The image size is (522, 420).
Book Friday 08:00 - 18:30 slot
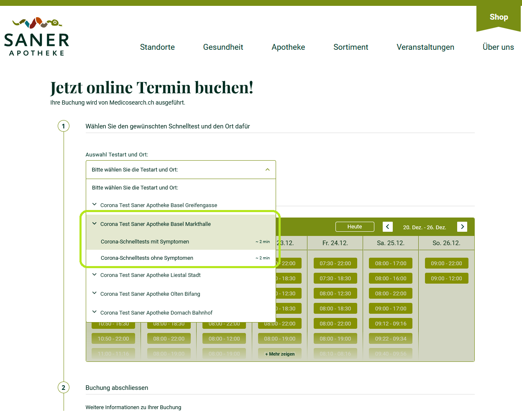(335, 309)
